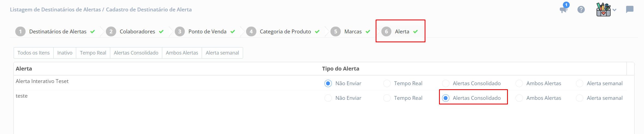Click step 1 circle Destinatários de Alertas
644x134 pixels.
[x=20, y=31]
